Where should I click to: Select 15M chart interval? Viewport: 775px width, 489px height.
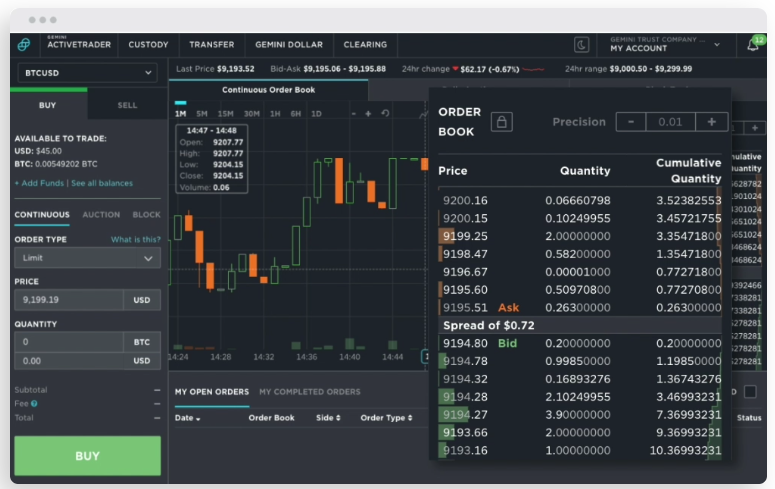click(225, 114)
